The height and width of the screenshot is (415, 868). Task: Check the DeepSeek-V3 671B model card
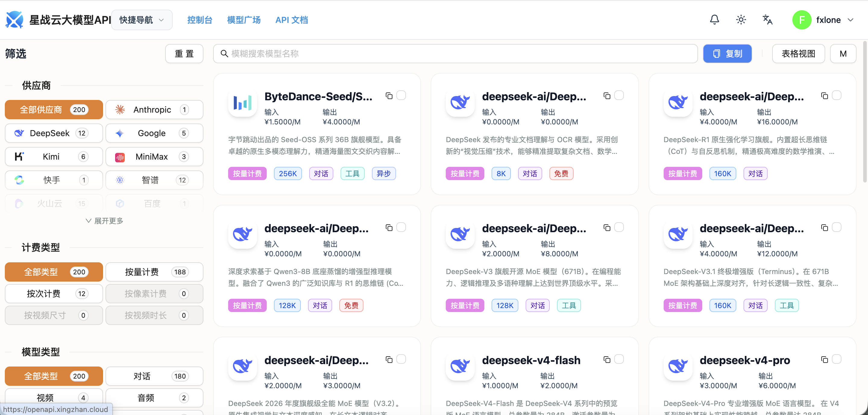pos(619,227)
